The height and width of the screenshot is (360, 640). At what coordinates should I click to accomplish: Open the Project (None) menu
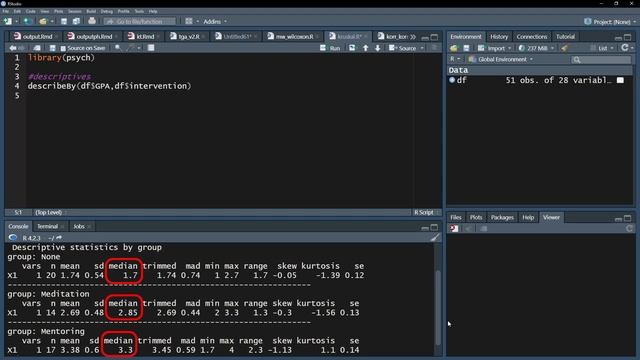click(x=610, y=22)
